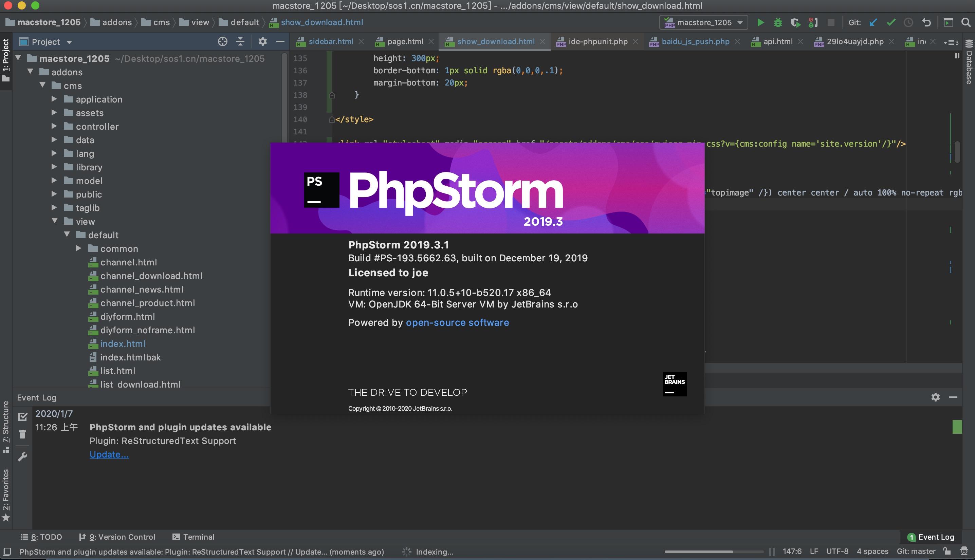Start debugging with the green bug icon
Viewport: 975px width, 560px height.
point(778,22)
